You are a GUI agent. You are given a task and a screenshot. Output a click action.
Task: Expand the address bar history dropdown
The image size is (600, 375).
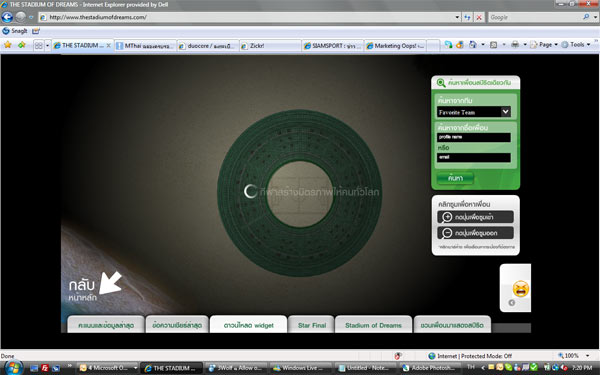coord(457,17)
